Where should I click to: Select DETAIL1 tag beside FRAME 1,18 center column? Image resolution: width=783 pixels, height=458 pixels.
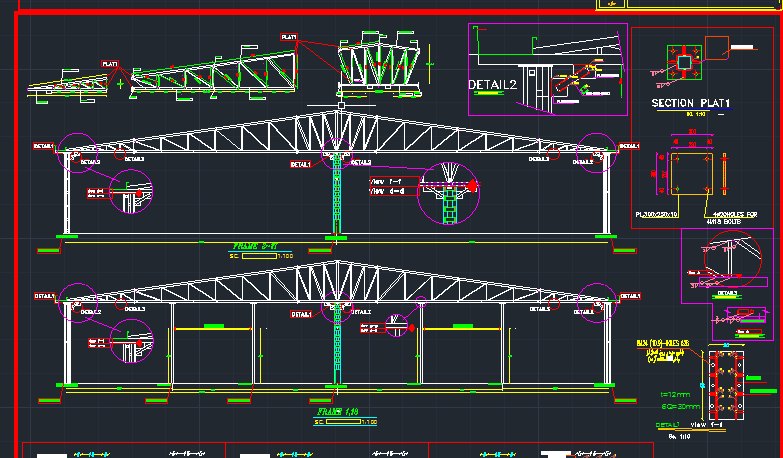pos(301,314)
